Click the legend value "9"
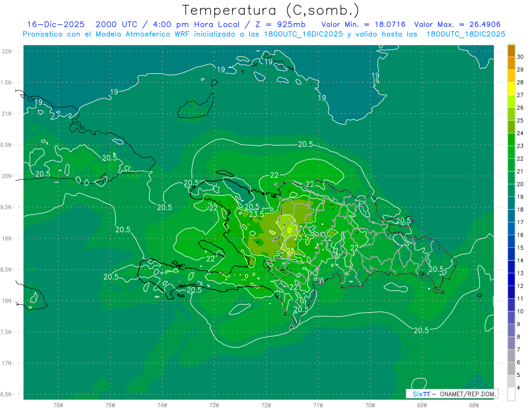Image resolution: width=532 pixels, height=411 pixels. pos(520,324)
